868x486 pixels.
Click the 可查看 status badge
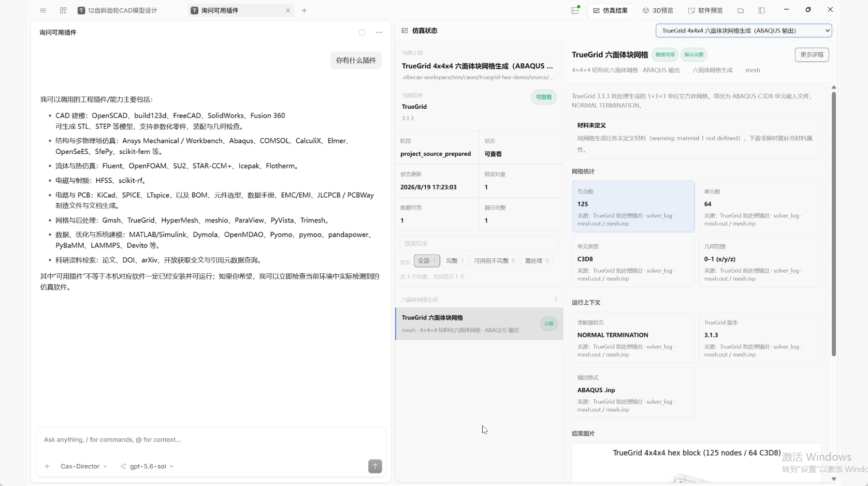[544, 97]
